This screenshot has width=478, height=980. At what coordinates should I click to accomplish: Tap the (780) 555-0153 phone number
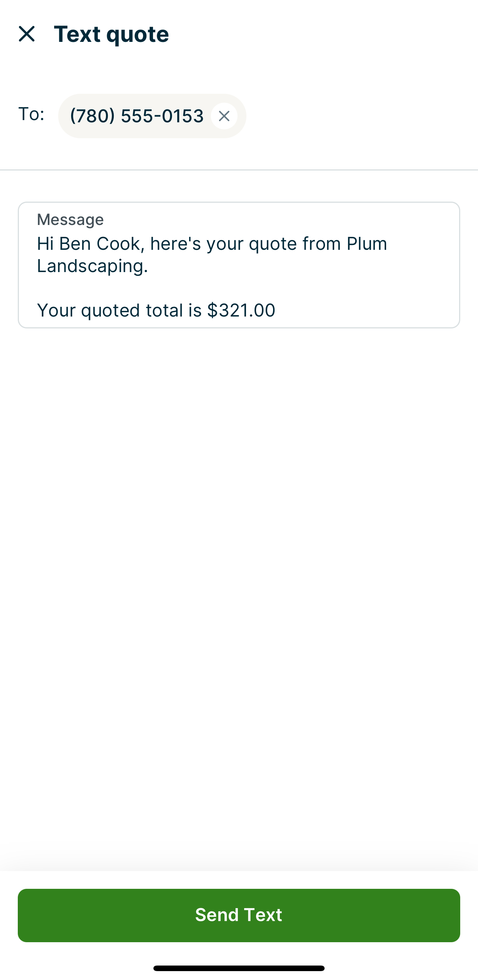pos(136,116)
